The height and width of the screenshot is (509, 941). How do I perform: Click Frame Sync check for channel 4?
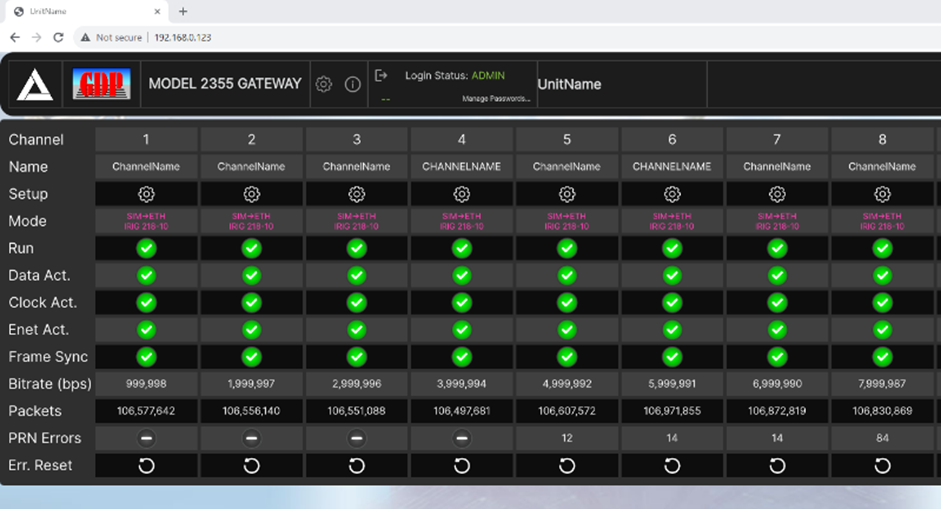[461, 357]
